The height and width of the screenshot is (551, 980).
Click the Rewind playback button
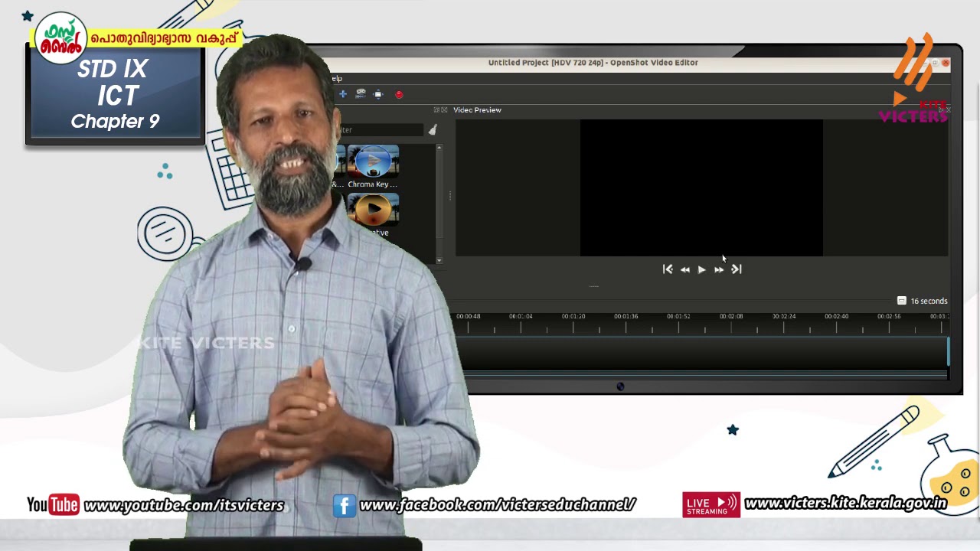coord(685,269)
